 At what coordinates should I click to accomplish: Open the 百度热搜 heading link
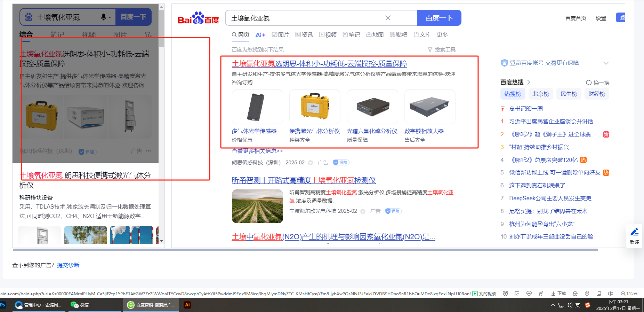pos(515,82)
